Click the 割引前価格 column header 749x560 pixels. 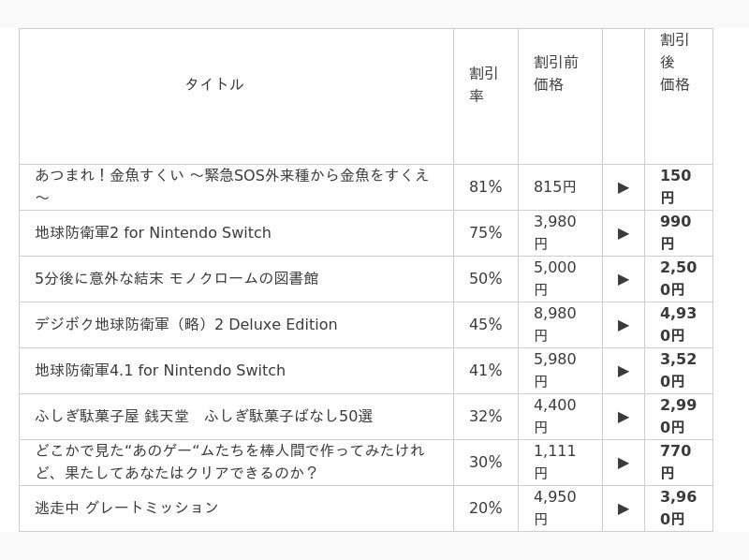(x=556, y=73)
